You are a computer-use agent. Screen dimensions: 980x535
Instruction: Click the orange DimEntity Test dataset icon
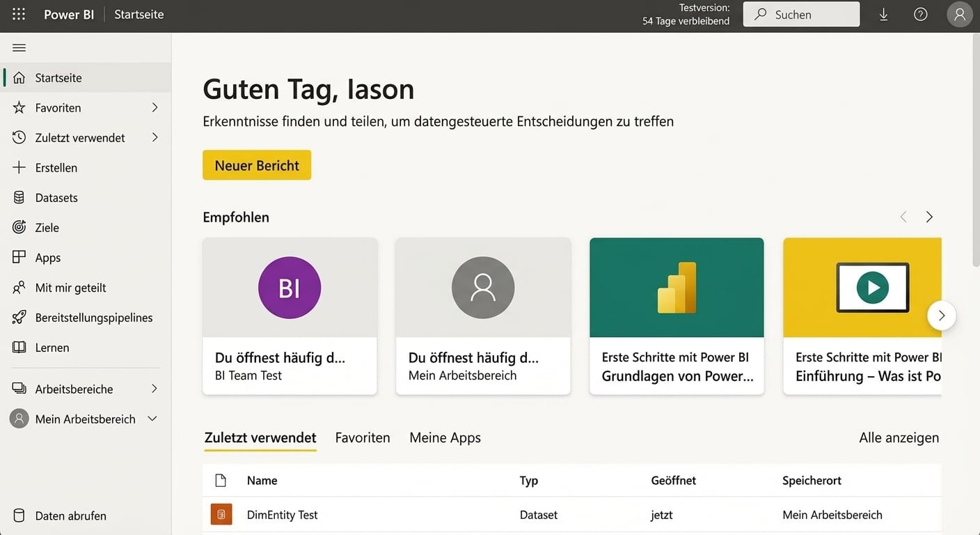coord(221,514)
